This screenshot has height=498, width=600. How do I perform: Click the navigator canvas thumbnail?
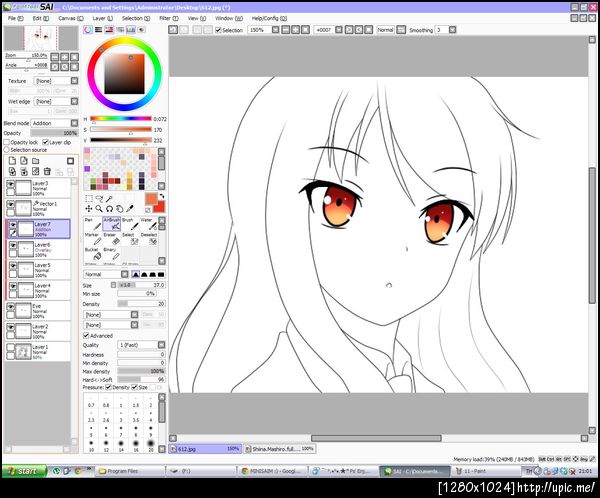[x=41, y=38]
